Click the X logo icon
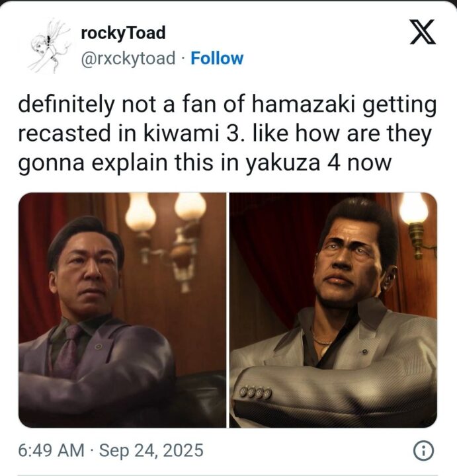The width and height of the screenshot is (457, 476). pyautogui.click(x=423, y=32)
